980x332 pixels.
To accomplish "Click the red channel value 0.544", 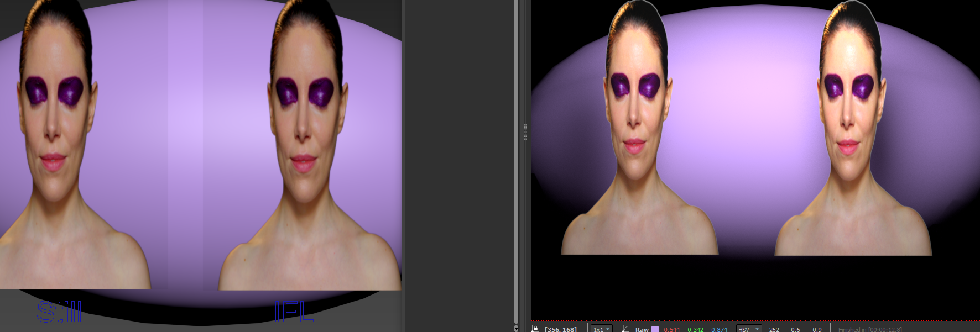I will (671, 329).
